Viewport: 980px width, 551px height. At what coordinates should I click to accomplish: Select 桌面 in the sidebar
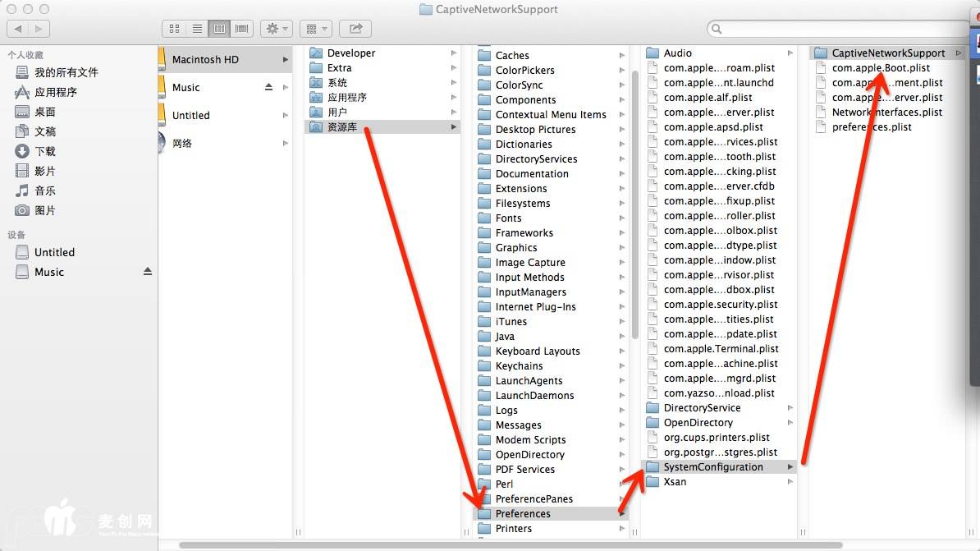click(45, 112)
